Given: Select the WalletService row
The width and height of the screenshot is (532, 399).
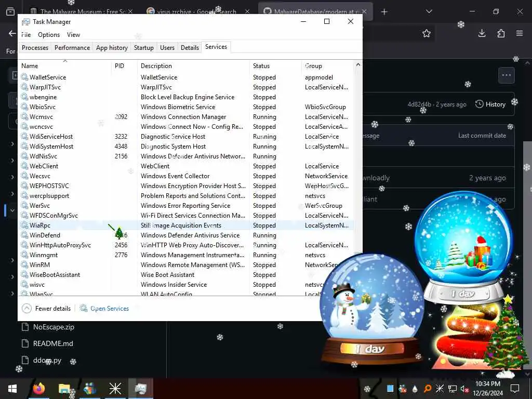Looking at the screenshot, I should pyautogui.click(x=186, y=77).
